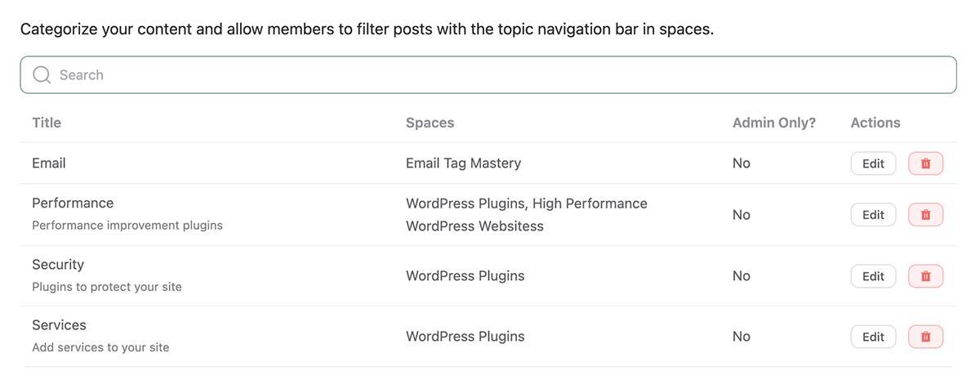The height and width of the screenshot is (380, 980).
Task: Select the Performance topic title
Action: coord(73,203)
